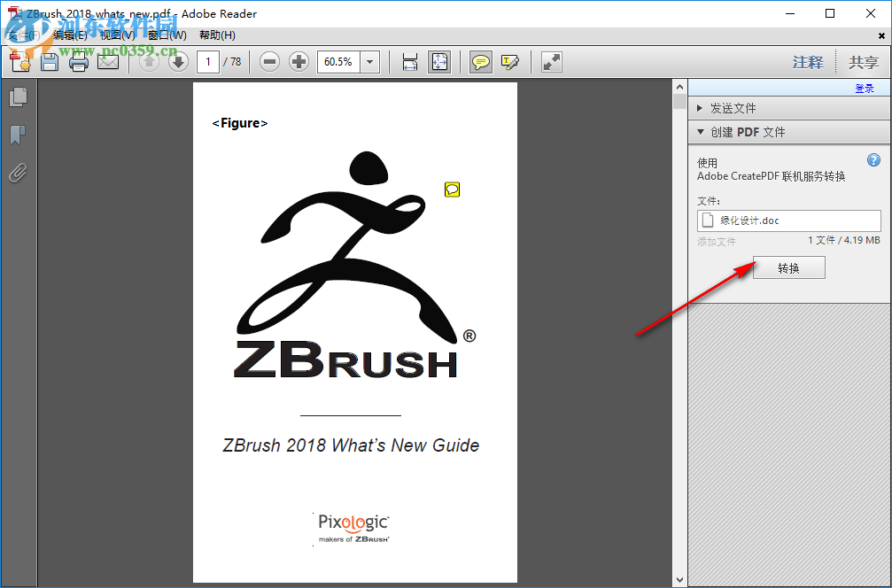892x588 pixels.
Task: Open the 窗口(W) menu
Action: (x=167, y=35)
